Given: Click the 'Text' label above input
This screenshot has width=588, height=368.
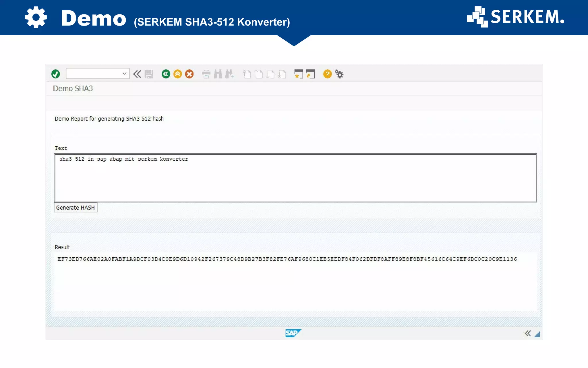Looking at the screenshot, I should pyautogui.click(x=61, y=148).
